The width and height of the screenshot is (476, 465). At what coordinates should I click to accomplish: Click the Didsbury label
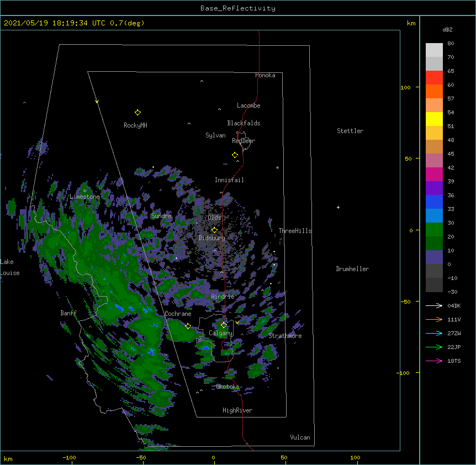click(x=212, y=238)
